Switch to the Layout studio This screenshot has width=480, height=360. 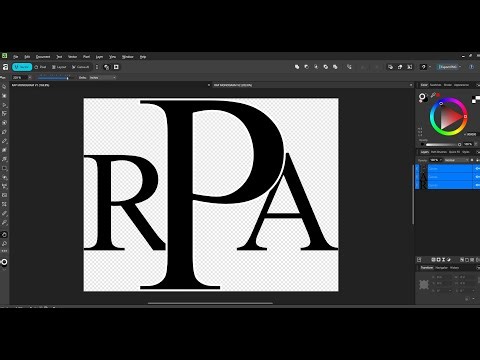(x=59, y=67)
